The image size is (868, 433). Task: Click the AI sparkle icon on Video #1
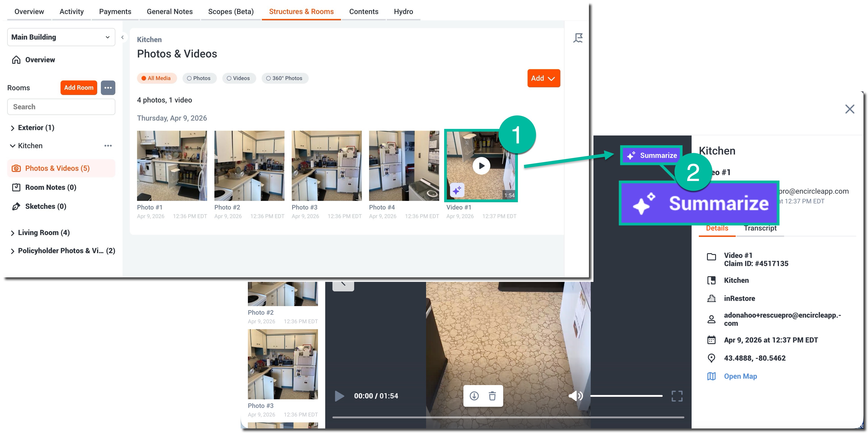457,190
